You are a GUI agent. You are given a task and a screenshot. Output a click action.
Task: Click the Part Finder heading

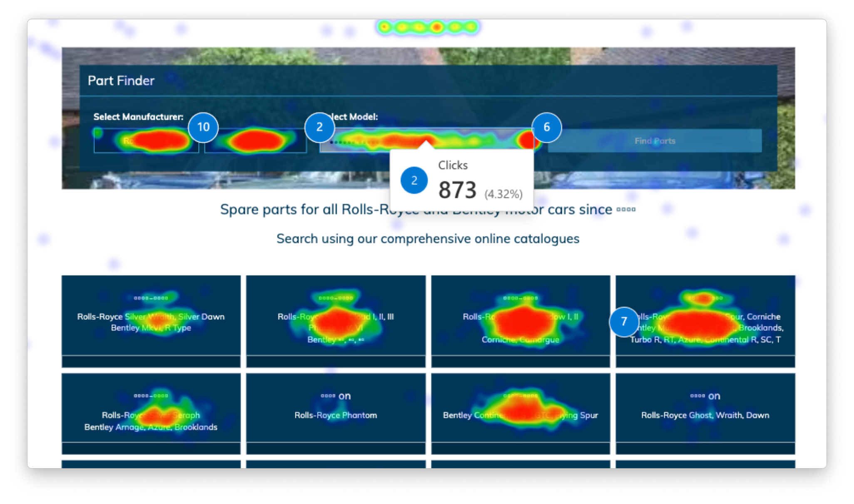tap(121, 80)
